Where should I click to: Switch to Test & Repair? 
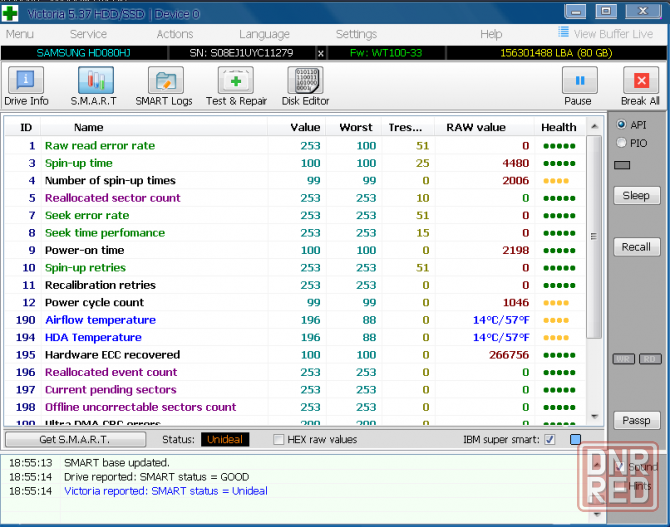point(236,86)
